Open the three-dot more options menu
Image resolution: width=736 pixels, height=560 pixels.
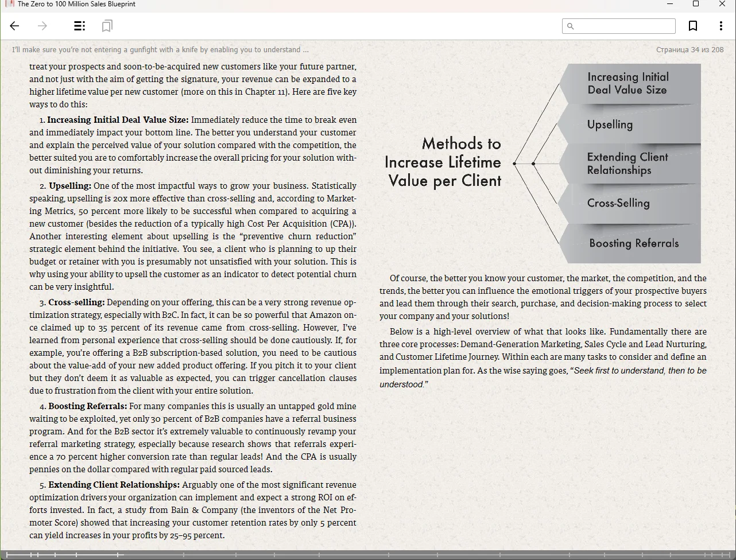click(x=720, y=26)
